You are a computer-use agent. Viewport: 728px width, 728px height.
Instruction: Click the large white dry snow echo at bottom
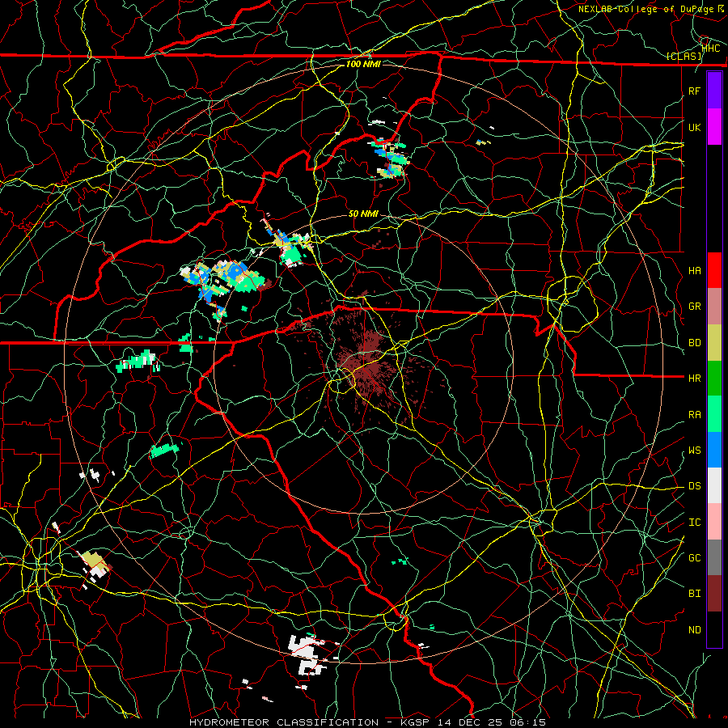click(x=307, y=654)
